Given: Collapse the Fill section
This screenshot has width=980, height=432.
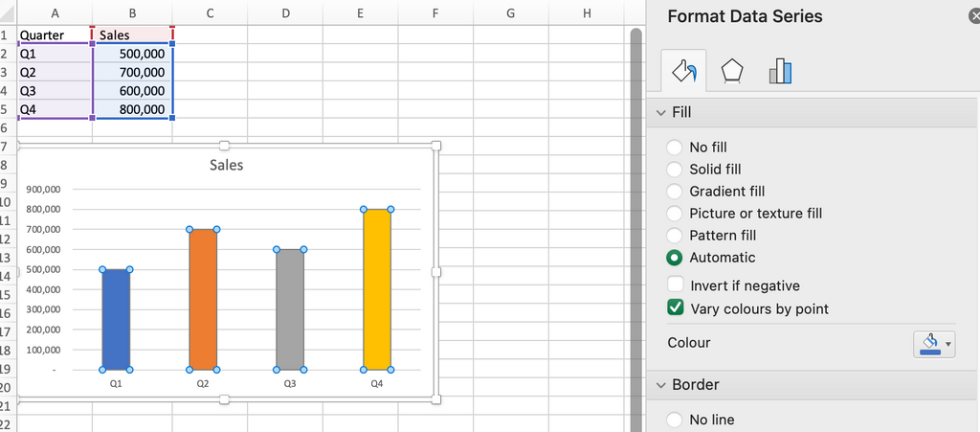Looking at the screenshot, I should pyautogui.click(x=660, y=112).
